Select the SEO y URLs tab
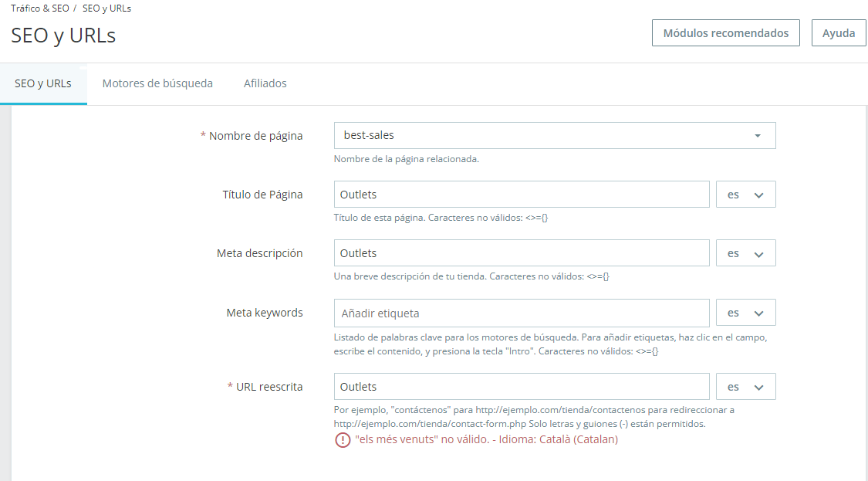868x481 pixels. [43, 83]
